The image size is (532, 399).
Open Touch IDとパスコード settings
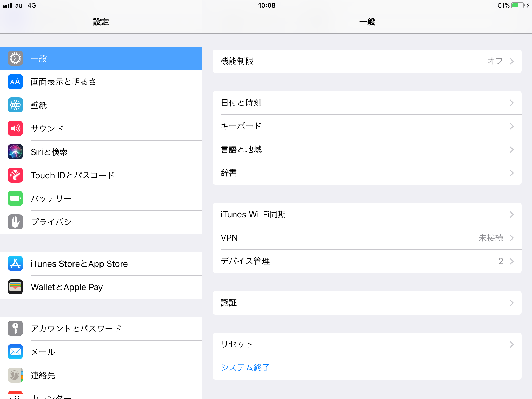coord(101,175)
